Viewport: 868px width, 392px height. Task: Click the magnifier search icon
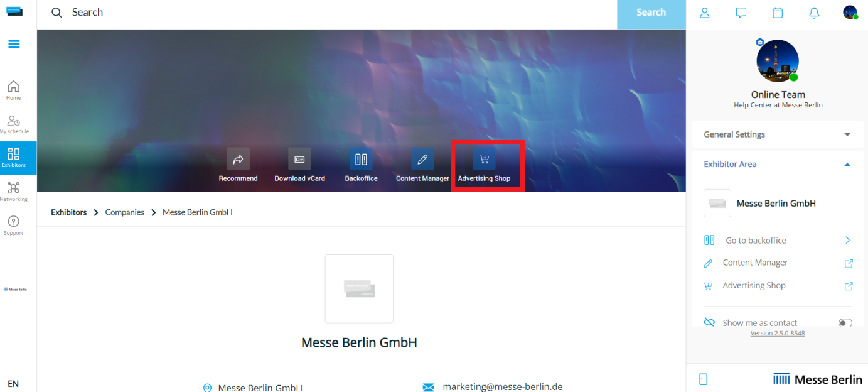point(56,13)
